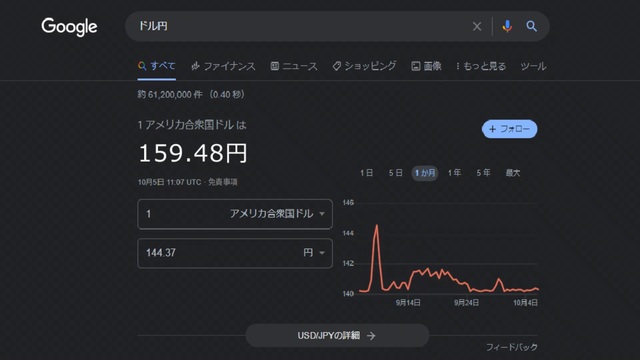Screen dimensions: 640x360
Task: Select the 最大 chart range
Action: pos(513,173)
